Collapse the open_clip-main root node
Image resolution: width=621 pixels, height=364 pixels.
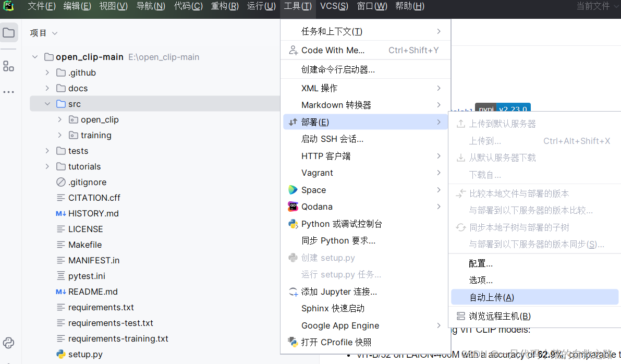(35, 57)
